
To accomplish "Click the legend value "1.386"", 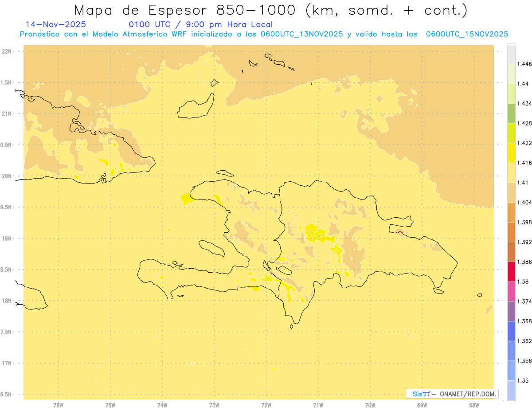I will click(524, 262).
